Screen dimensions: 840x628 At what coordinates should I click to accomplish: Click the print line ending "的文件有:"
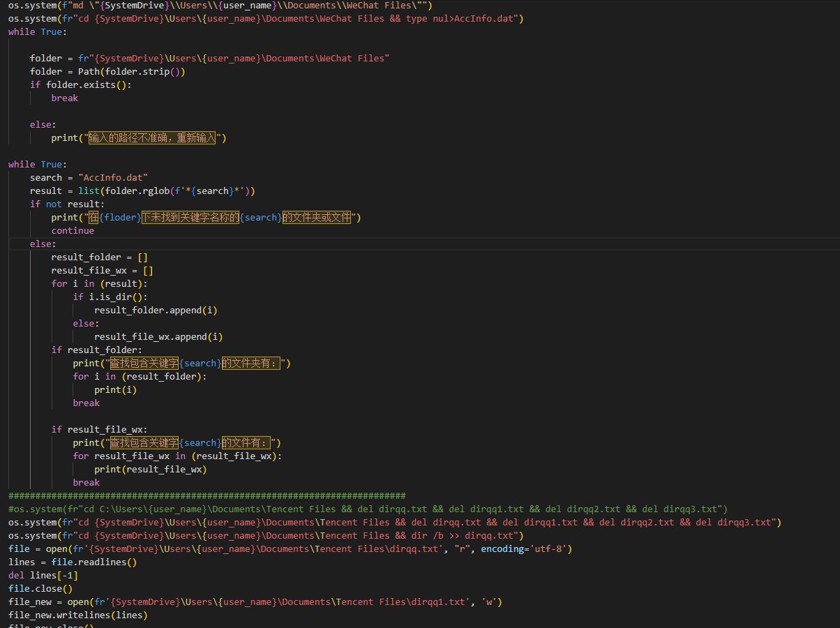click(177, 442)
